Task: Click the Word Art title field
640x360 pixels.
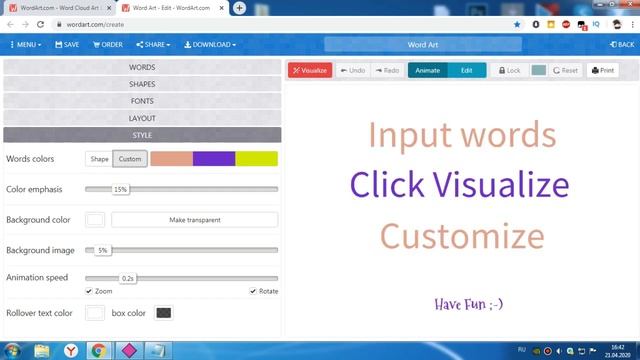Action: 423,44
